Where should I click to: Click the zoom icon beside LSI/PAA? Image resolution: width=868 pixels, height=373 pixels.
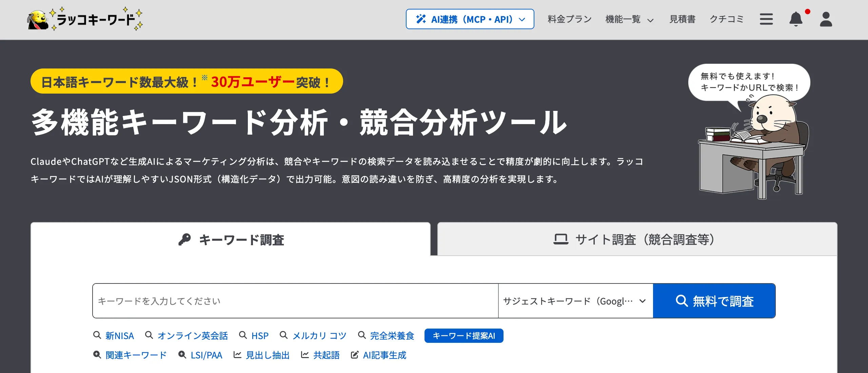click(182, 355)
